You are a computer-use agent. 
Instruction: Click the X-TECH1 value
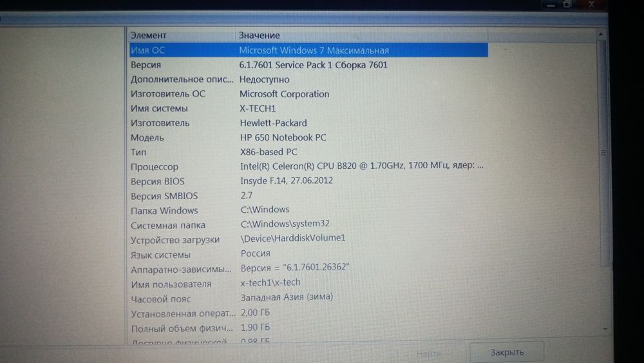pyautogui.click(x=258, y=108)
